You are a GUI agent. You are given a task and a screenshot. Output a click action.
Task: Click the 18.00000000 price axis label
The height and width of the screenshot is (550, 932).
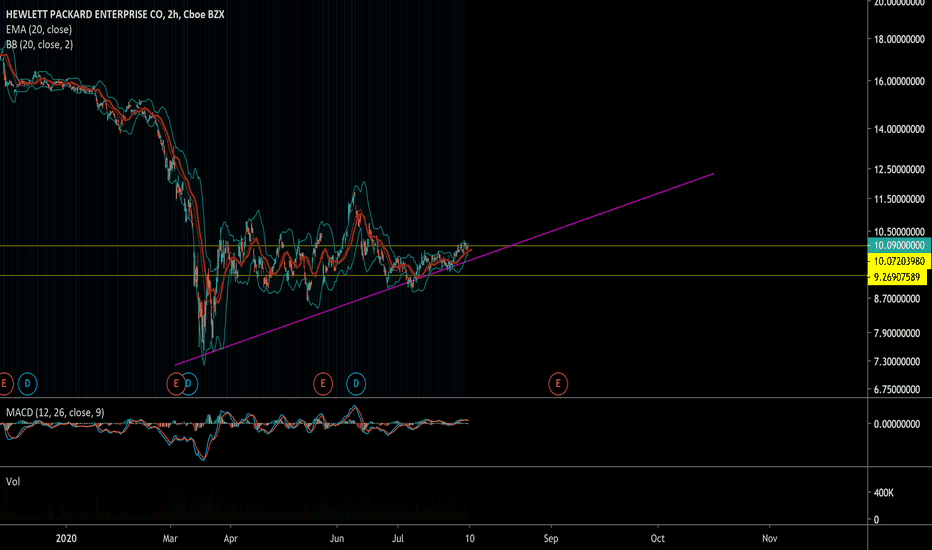click(899, 39)
